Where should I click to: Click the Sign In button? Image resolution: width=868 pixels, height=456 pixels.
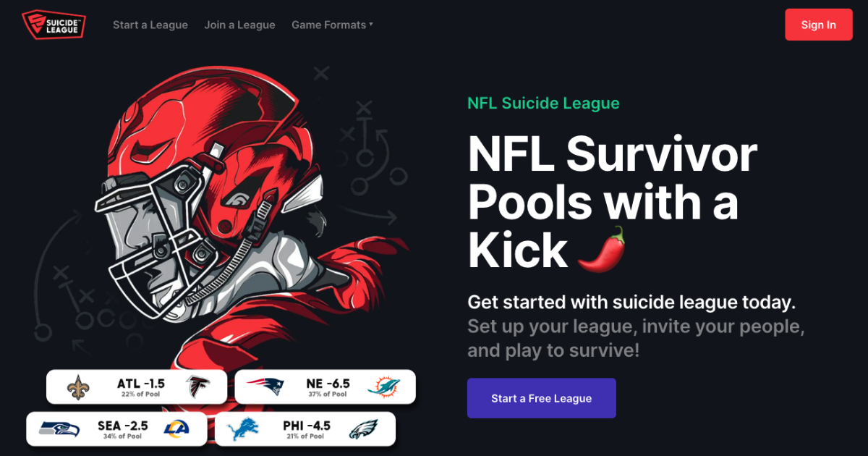[818, 24]
